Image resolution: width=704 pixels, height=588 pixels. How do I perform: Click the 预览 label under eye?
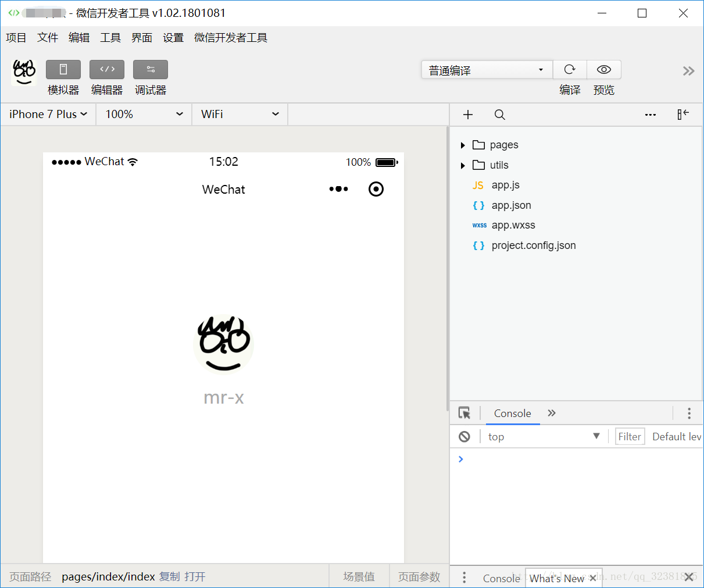point(604,90)
